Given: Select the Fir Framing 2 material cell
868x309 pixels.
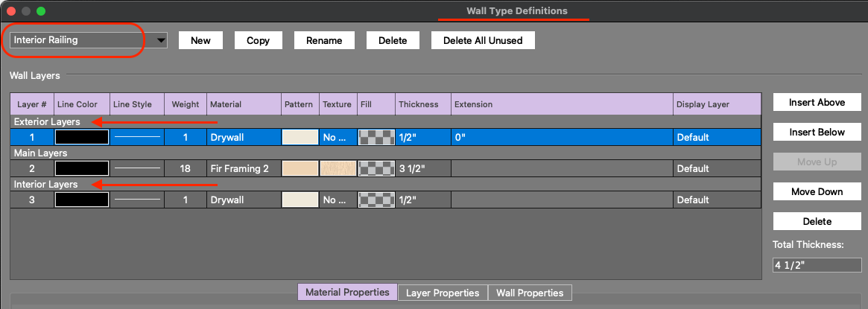Looking at the screenshot, I should point(244,168).
